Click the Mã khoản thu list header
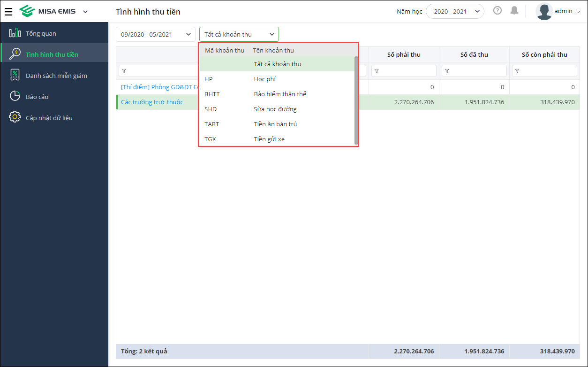This screenshot has width=588, height=367. click(x=225, y=50)
